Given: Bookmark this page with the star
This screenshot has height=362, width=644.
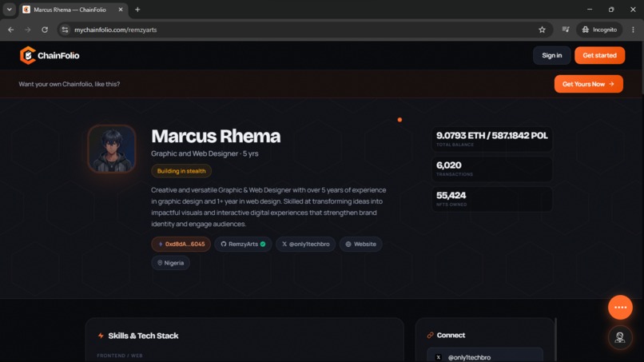Looking at the screenshot, I should click(543, 30).
